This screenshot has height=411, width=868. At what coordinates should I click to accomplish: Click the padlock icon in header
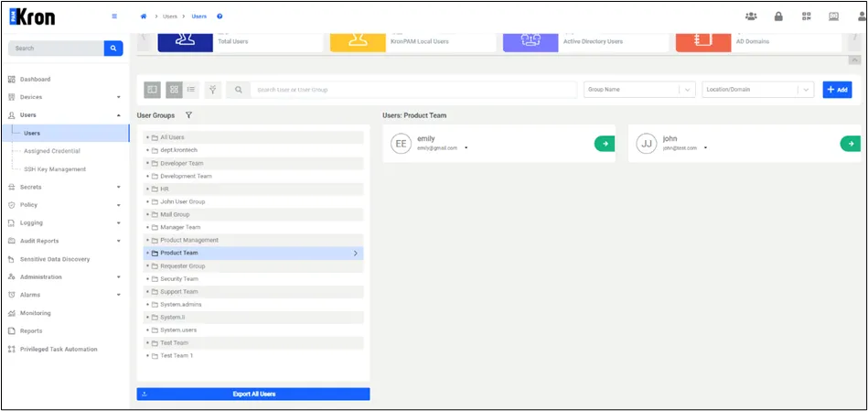pyautogui.click(x=778, y=16)
